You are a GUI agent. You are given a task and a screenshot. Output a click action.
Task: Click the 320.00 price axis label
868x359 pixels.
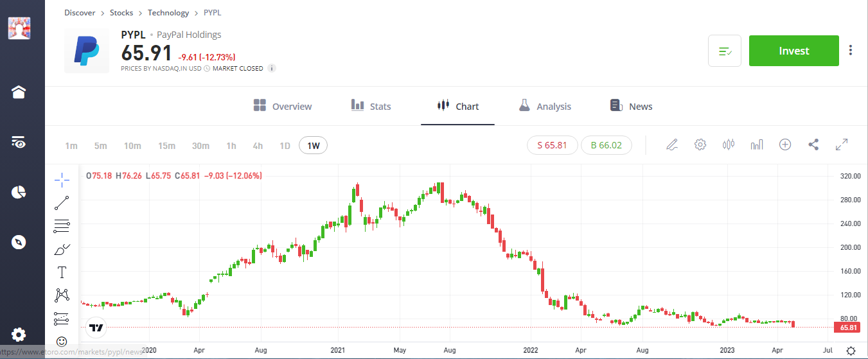click(850, 176)
